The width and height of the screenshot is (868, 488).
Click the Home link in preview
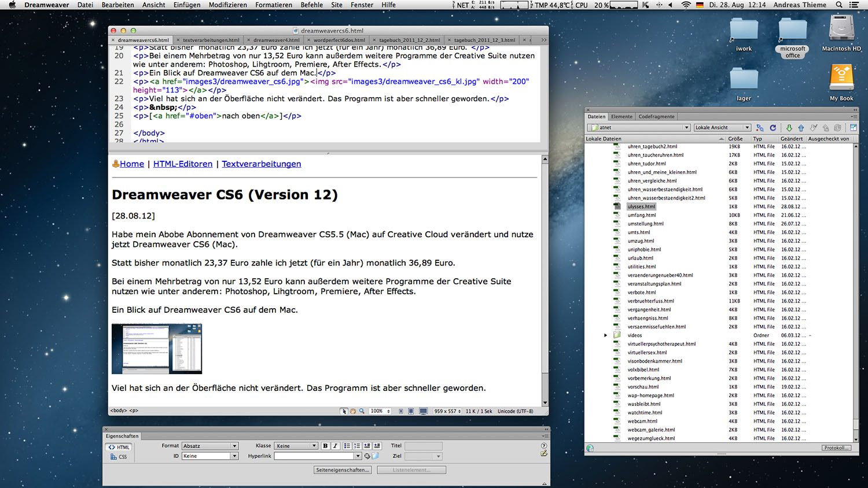pos(132,164)
